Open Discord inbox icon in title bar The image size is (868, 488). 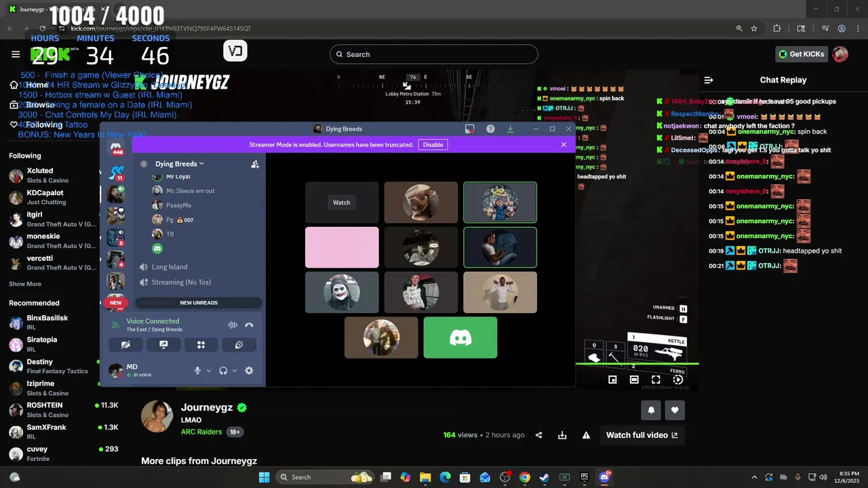point(469,129)
